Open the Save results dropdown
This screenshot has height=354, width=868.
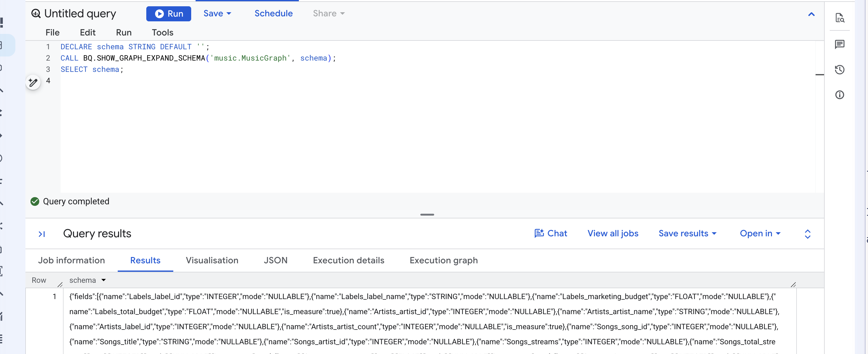[x=687, y=233]
